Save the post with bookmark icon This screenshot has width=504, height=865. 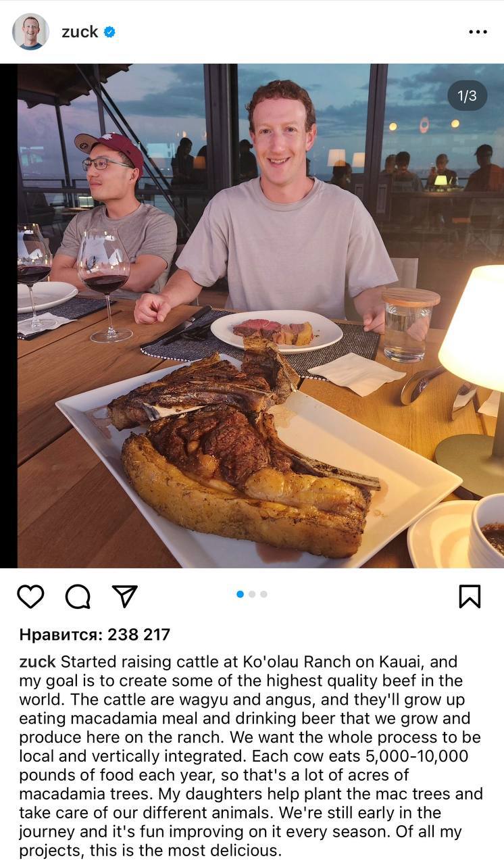[x=470, y=596]
